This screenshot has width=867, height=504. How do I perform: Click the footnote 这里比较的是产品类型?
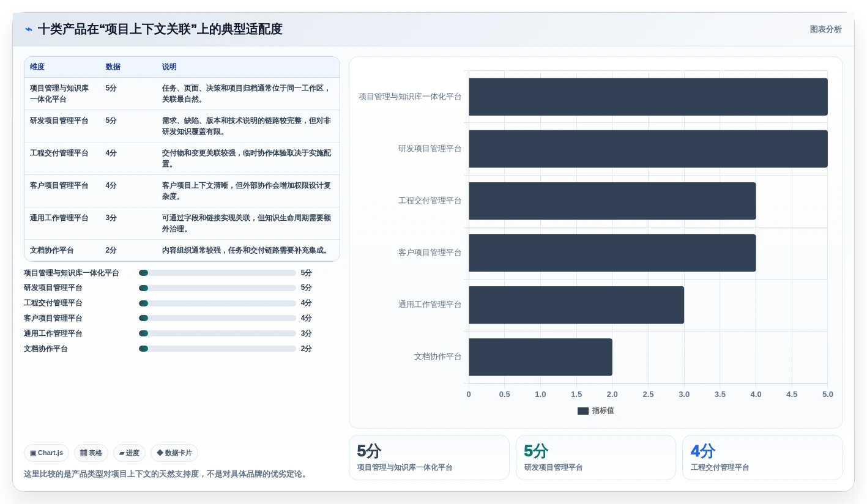point(166,474)
